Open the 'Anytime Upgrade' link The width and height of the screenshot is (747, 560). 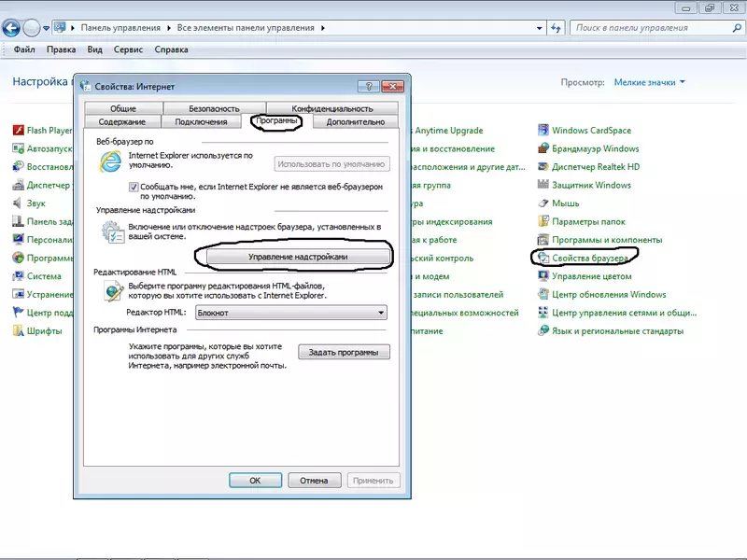[x=448, y=130]
